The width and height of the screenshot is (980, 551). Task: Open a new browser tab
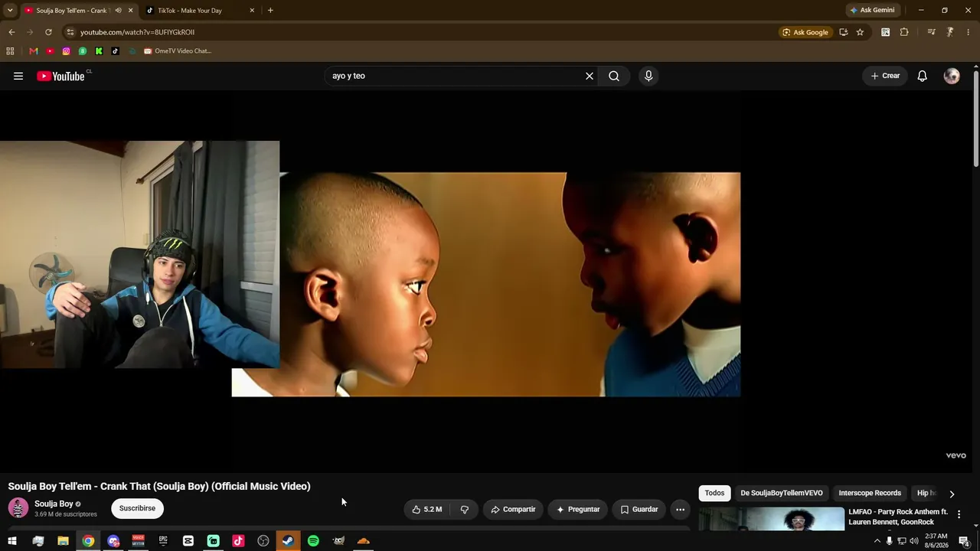click(270, 11)
